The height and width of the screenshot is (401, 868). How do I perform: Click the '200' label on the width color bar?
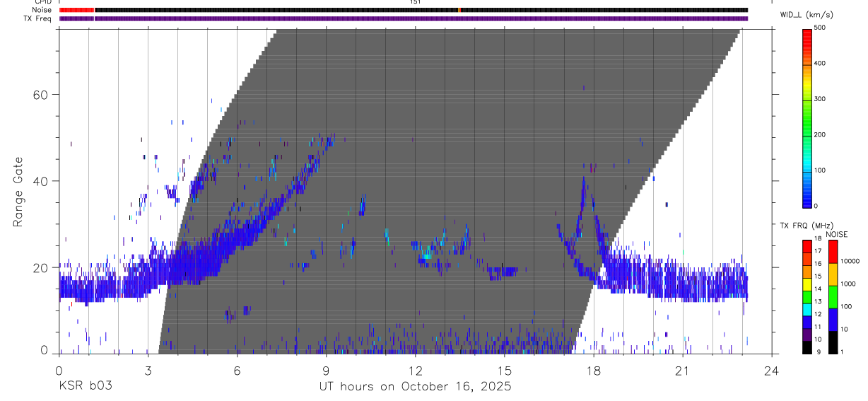[820, 134]
